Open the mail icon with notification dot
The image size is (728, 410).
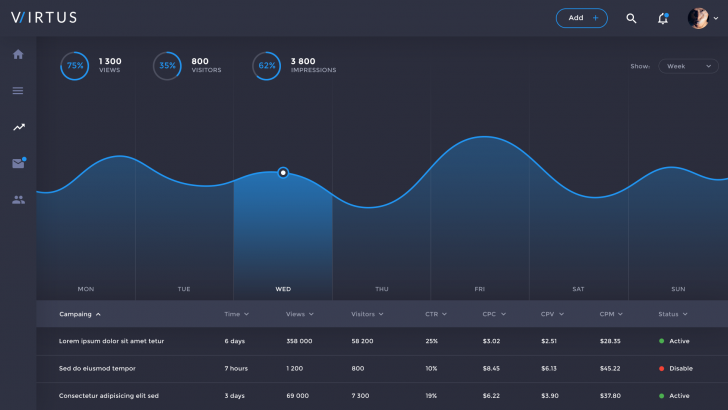tap(19, 163)
